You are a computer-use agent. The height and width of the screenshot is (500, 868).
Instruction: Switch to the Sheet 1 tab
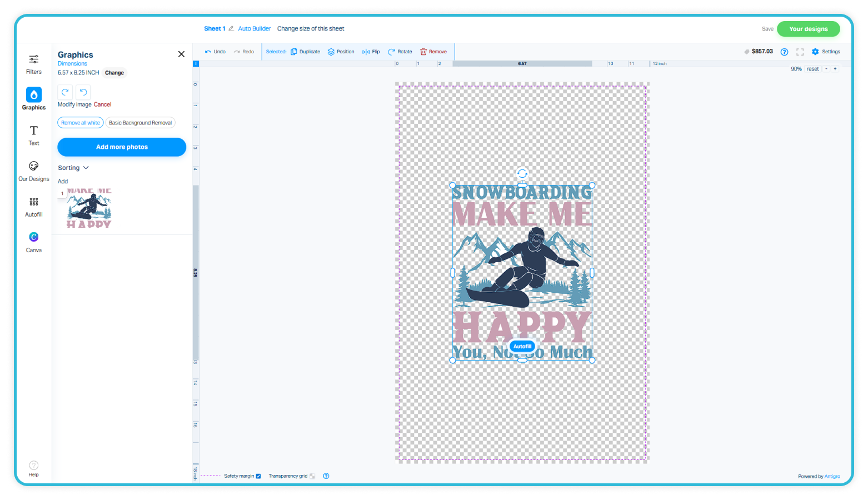coord(214,29)
